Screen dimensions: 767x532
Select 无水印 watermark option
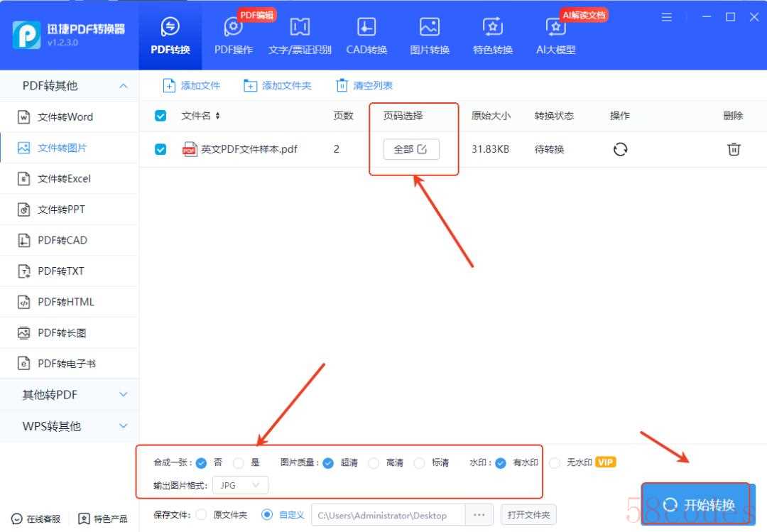click(x=555, y=463)
